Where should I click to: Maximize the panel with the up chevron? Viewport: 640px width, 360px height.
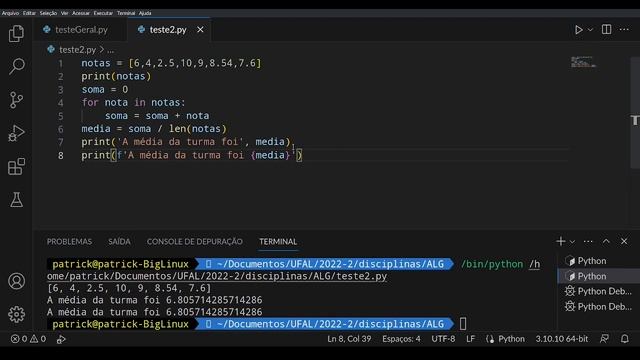[606, 241]
